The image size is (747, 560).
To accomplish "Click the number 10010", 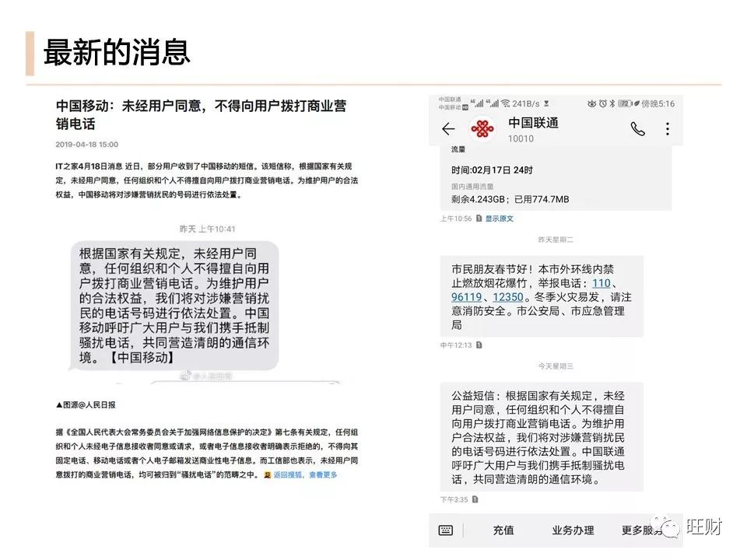I will pyautogui.click(x=521, y=138).
